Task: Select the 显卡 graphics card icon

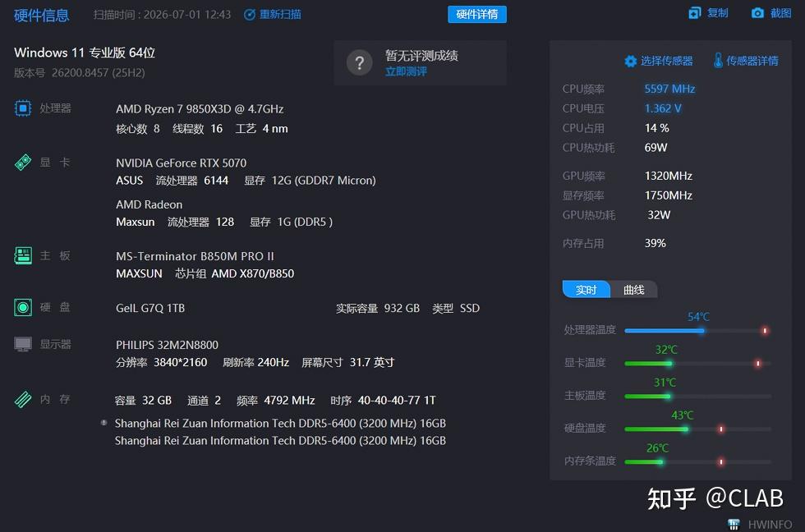Action: pos(23,163)
